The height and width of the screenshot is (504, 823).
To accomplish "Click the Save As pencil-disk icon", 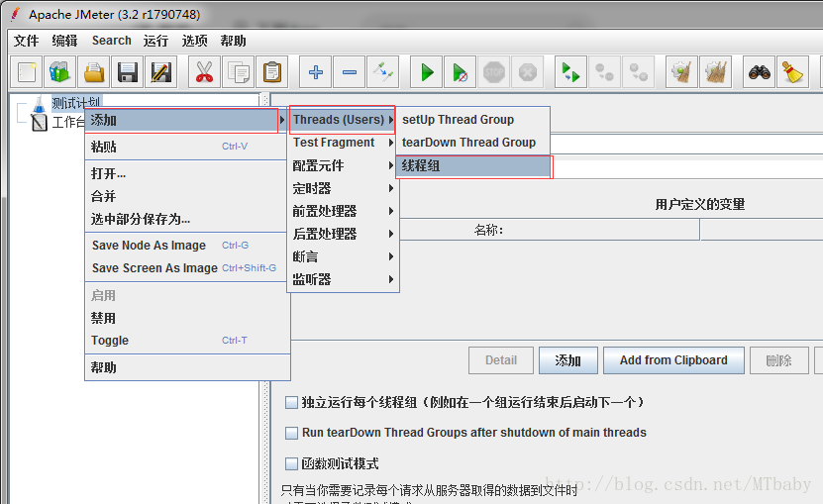I will click(x=160, y=72).
